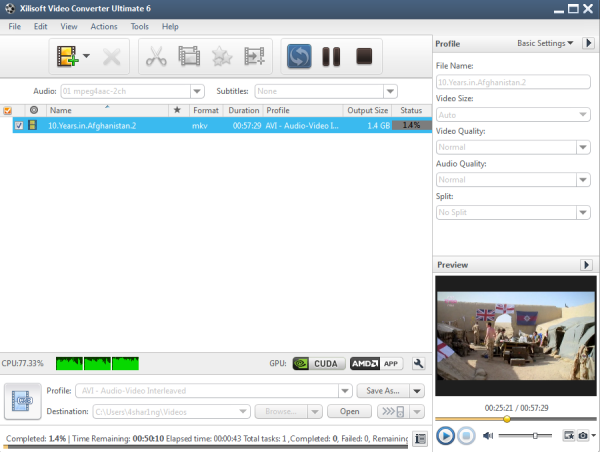Uncheck the 10.Years.in.Afghanistan.2 file checkbox
The width and height of the screenshot is (600, 452).
tap(19, 126)
